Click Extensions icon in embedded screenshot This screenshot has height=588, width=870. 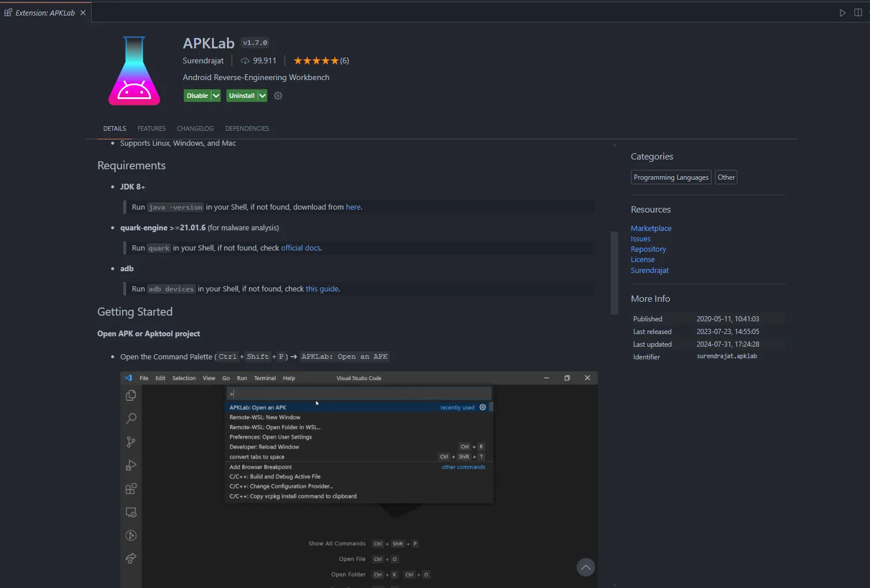coord(131,489)
